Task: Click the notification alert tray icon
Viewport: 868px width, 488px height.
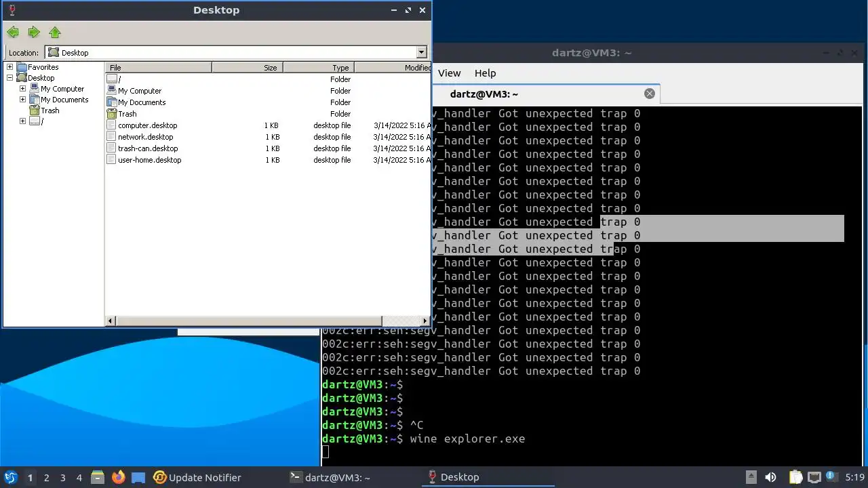Action: (x=832, y=476)
